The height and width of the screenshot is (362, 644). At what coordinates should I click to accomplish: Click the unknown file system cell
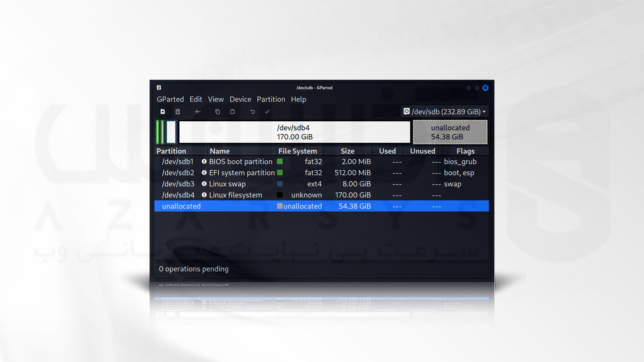pyautogui.click(x=307, y=195)
